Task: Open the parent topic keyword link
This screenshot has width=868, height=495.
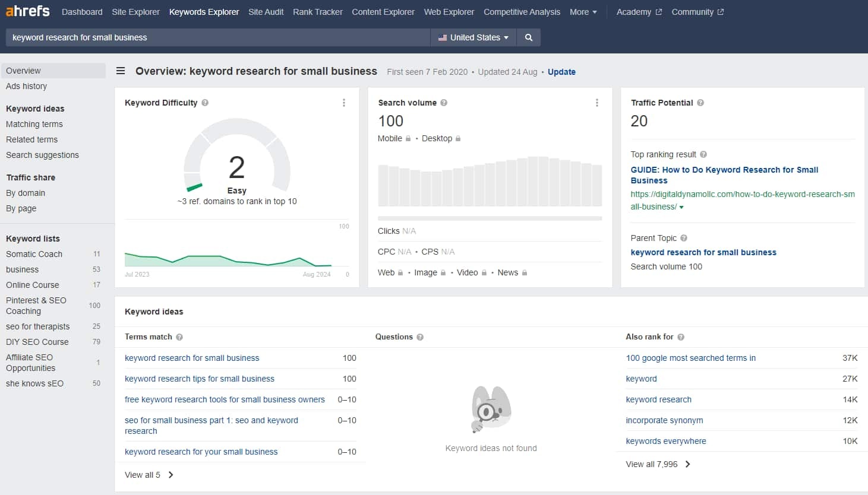Action: click(x=703, y=252)
